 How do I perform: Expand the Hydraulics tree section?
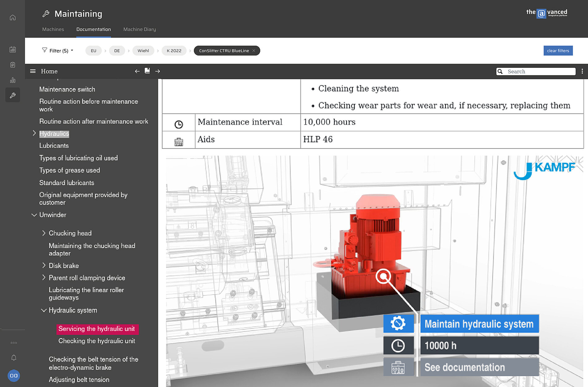[x=34, y=133]
